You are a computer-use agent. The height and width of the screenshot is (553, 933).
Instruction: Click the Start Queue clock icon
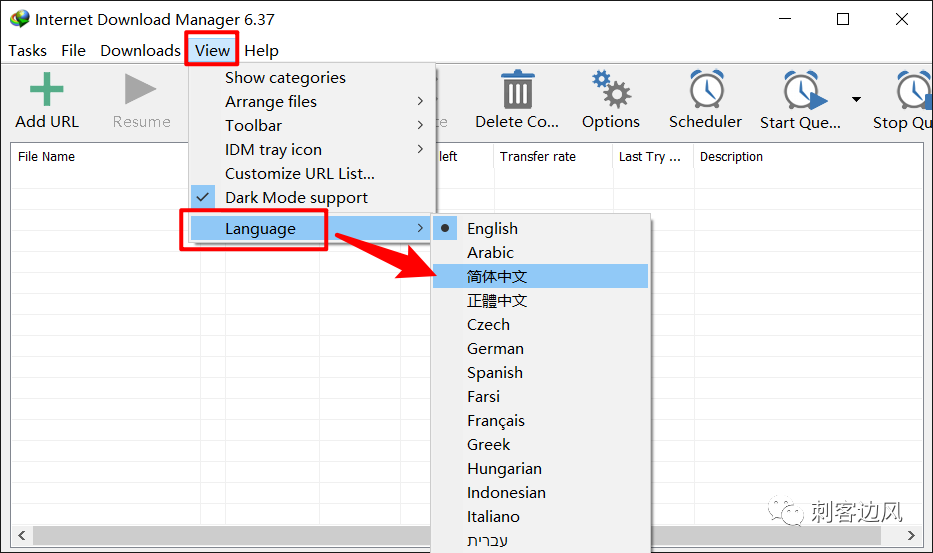tap(804, 90)
